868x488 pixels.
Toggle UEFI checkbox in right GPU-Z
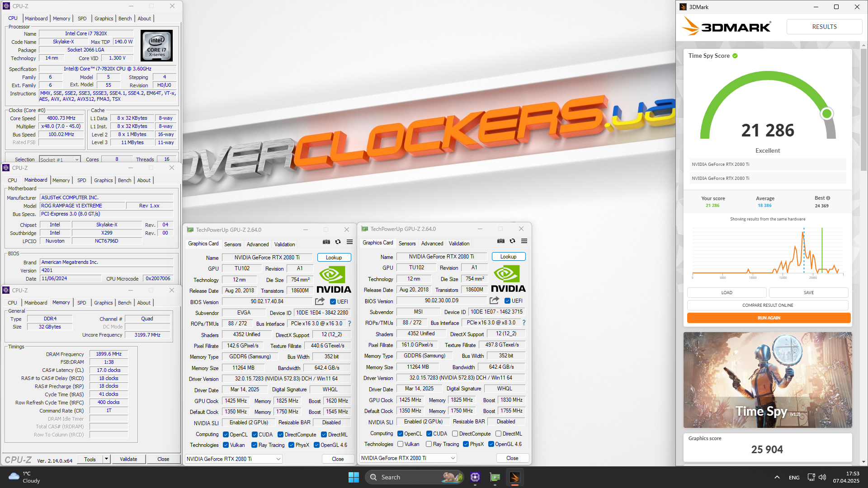click(x=507, y=301)
